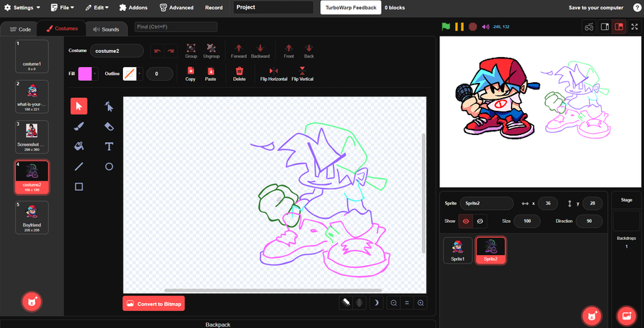This screenshot has width=644, height=328.
Task: Switch to the Sounds tab
Action: coord(106,29)
